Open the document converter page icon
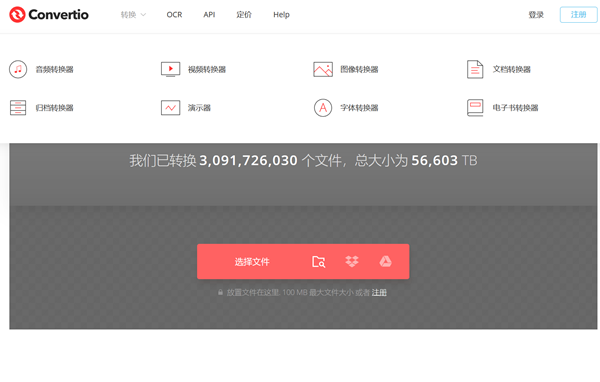Image resolution: width=600 pixels, height=382 pixels. tap(475, 69)
